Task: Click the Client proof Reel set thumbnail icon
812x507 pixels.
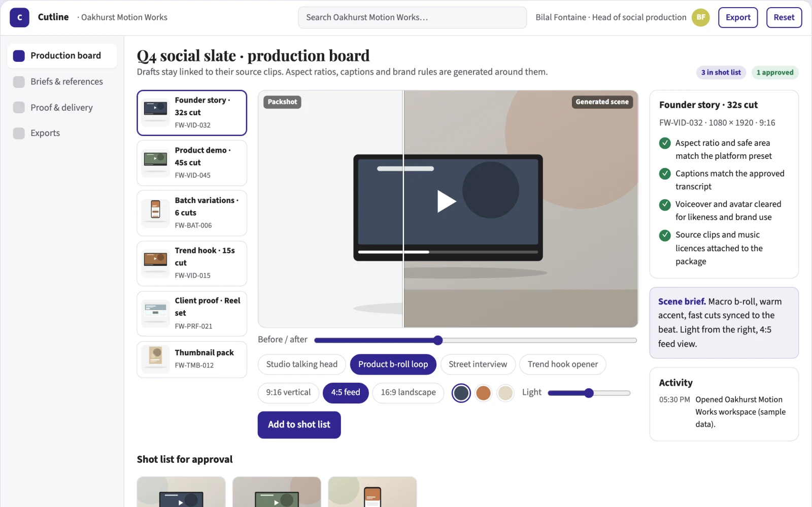Action: coord(156,313)
